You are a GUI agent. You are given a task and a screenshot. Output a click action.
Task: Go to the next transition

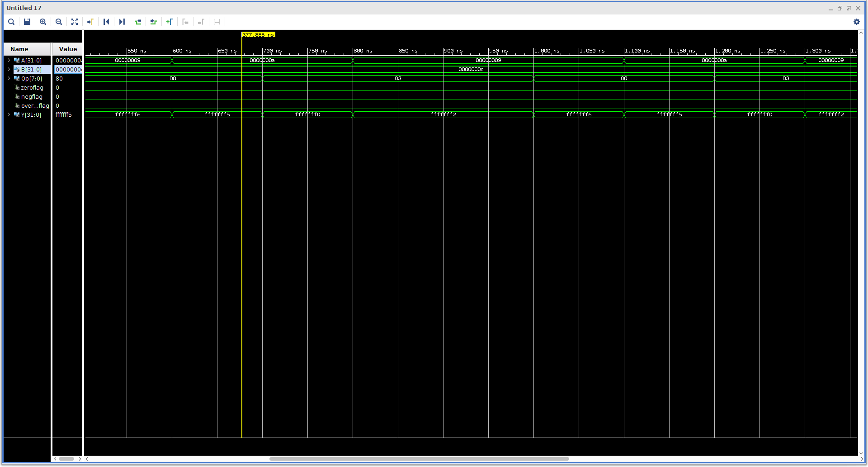154,22
